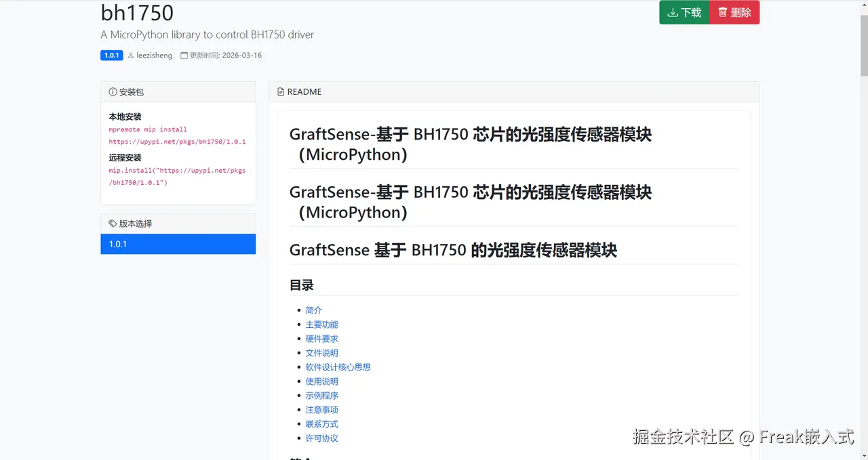This screenshot has height=460, width=868.
Task: Click the 远程安装 heading
Action: point(125,158)
